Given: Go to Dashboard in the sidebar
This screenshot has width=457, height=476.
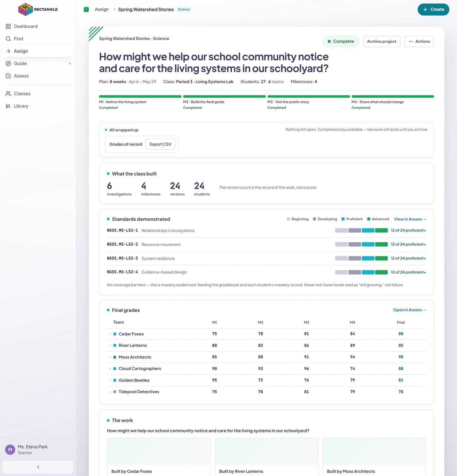Looking at the screenshot, I should pyautogui.click(x=38, y=26).
